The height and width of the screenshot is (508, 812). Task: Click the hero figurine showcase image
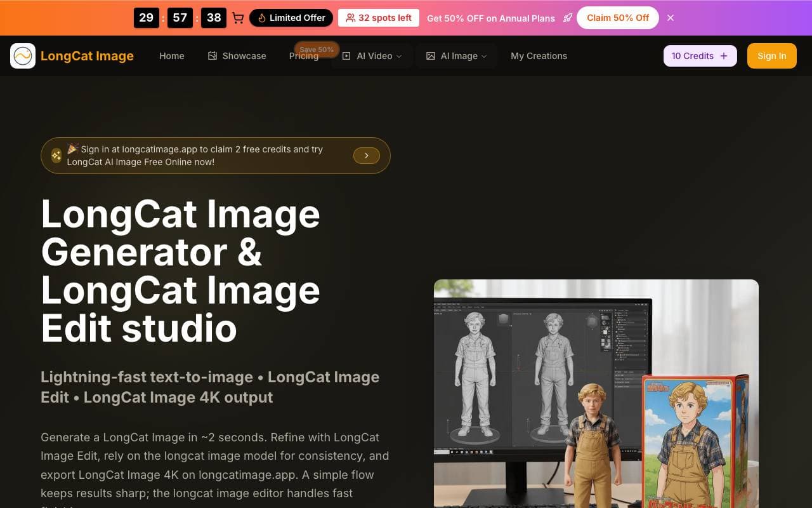[596, 394]
